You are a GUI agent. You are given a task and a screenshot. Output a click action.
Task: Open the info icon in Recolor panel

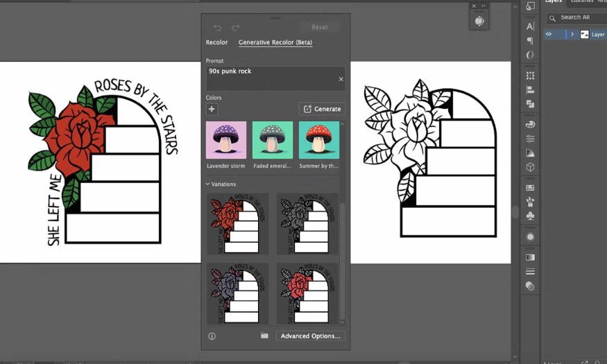point(212,336)
